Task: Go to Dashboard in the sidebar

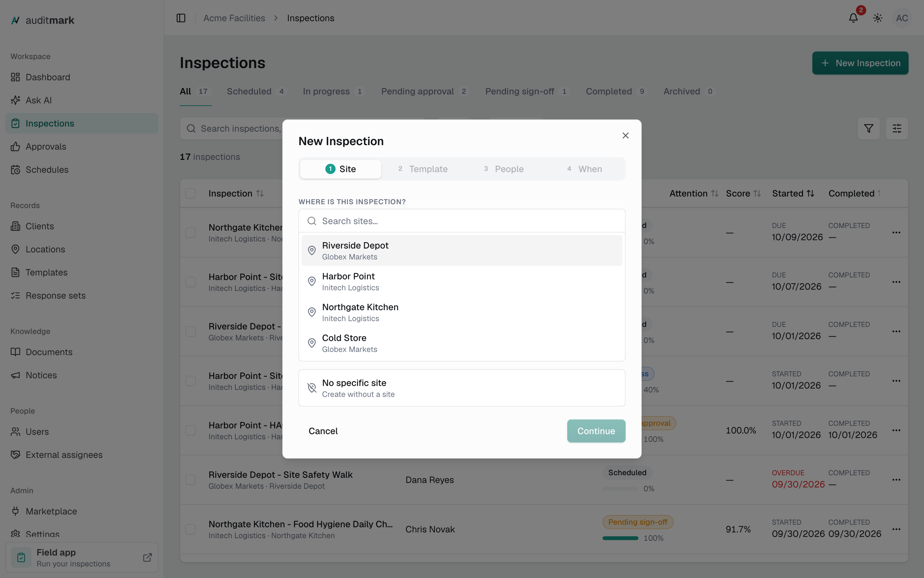Action: 81,77
